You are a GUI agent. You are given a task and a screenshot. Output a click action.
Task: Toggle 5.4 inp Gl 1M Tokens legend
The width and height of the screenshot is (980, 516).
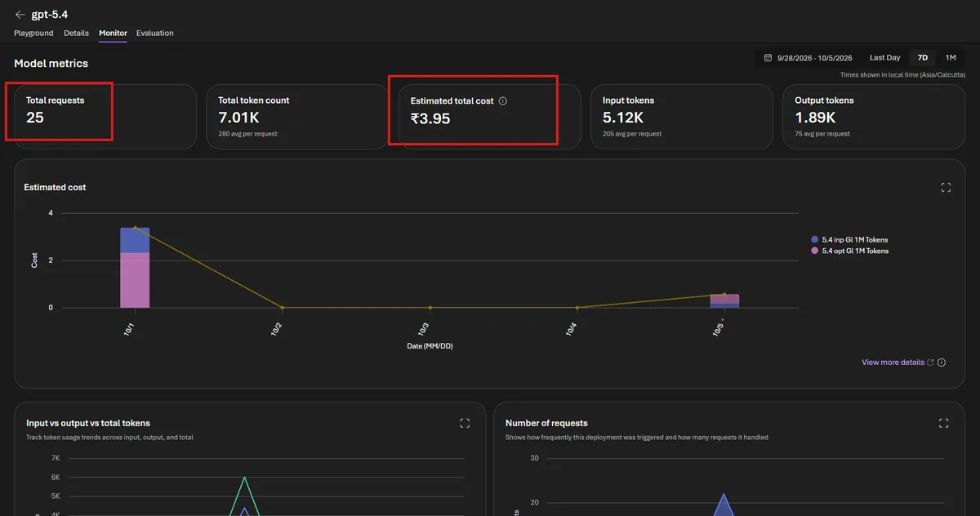(x=849, y=240)
